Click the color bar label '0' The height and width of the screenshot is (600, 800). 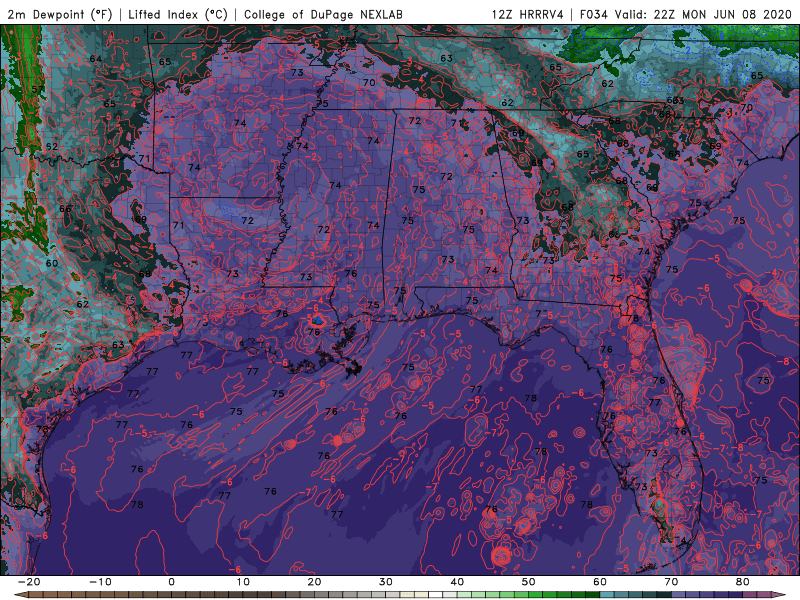[x=171, y=582]
